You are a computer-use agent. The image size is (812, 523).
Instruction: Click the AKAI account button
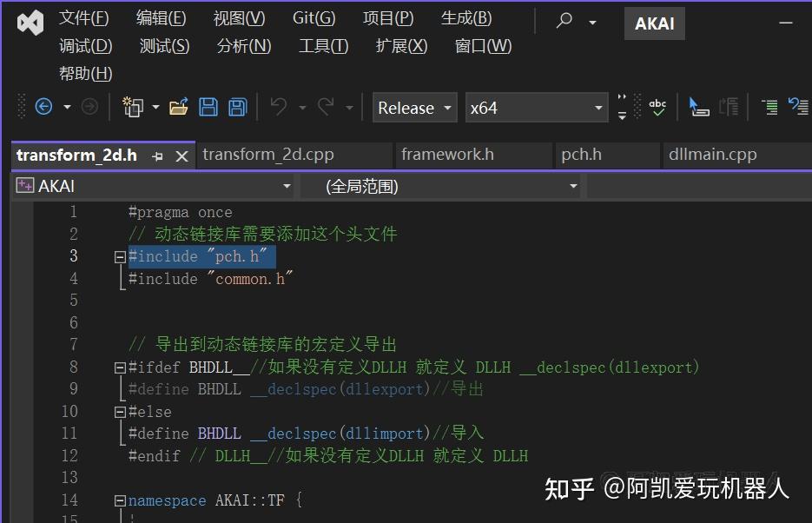[654, 23]
